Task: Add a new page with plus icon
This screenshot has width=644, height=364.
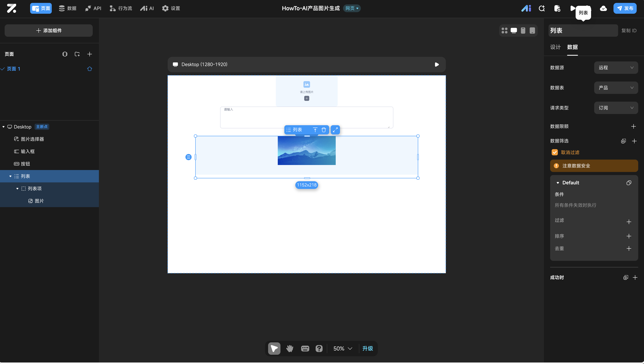Action: 89,54
